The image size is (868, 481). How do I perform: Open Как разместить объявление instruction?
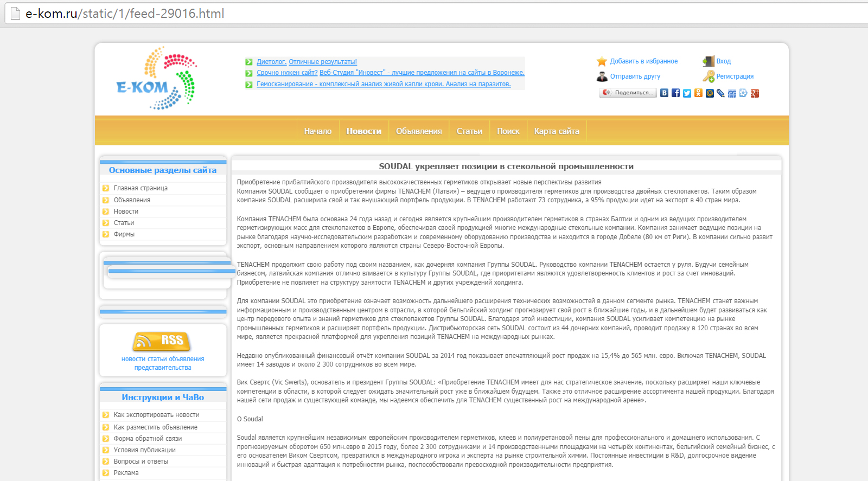tap(156, 427)
